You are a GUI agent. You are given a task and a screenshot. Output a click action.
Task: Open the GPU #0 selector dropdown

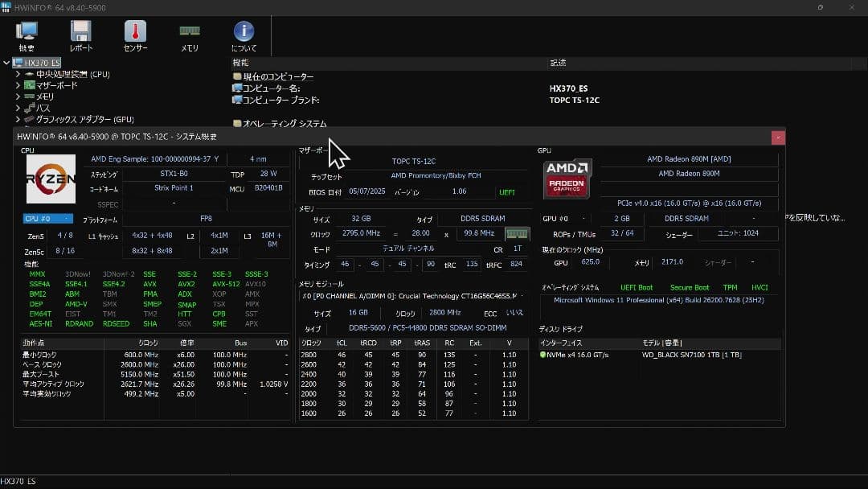coord(563,218)
